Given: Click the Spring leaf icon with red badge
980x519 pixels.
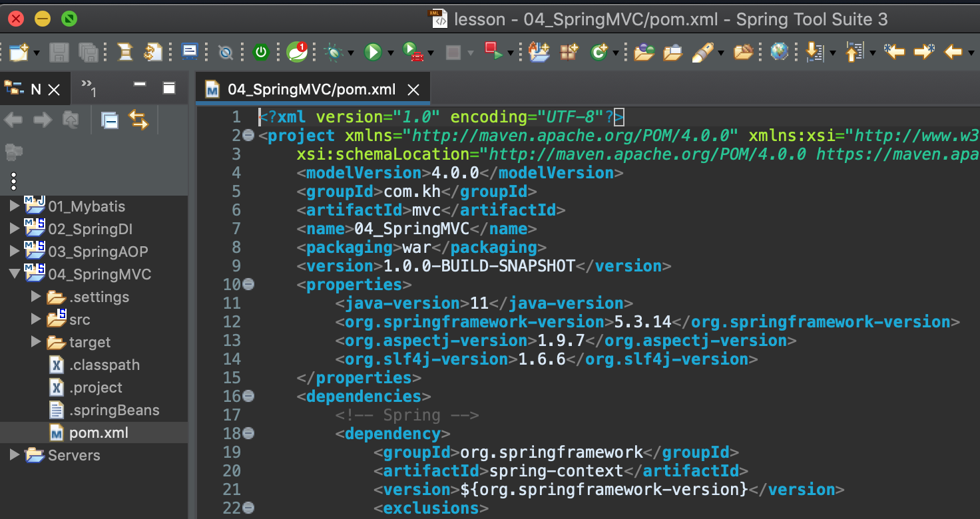Looking at the screenshot, I should (297, 51).
